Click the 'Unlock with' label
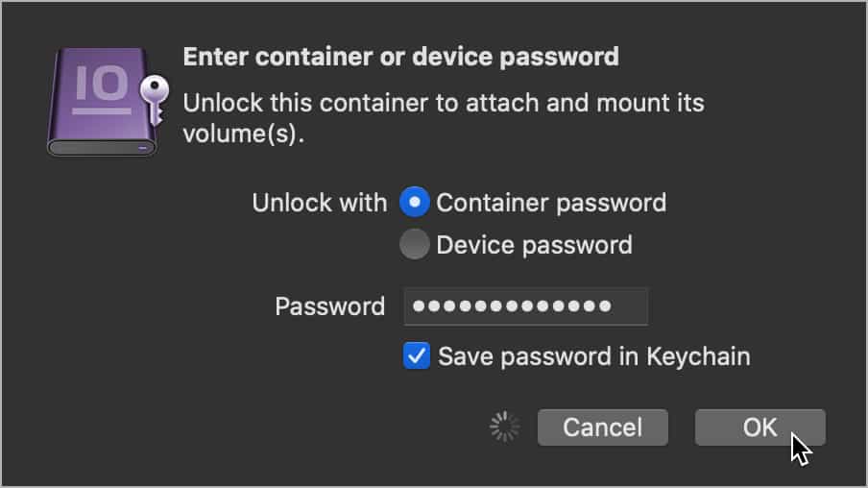The width and height of the screenshot is (868, 488). coord(319,203)
